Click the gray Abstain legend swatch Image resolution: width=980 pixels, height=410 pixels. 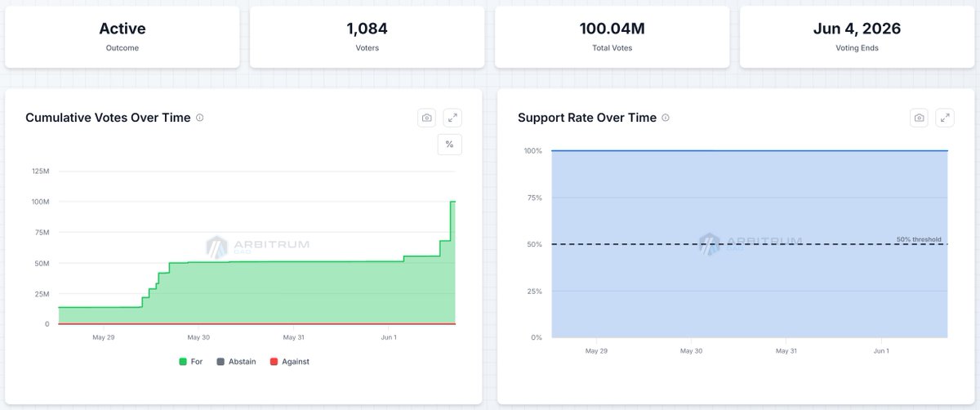point(221,361)
